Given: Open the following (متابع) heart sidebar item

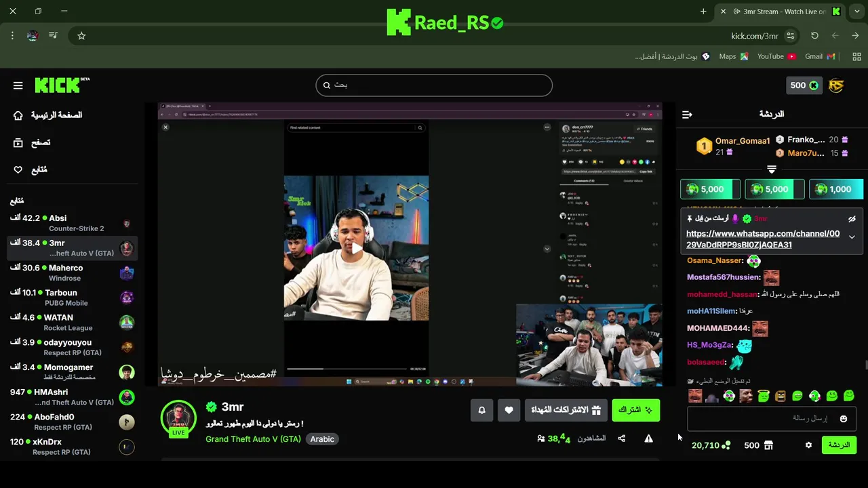Looking at the screenshot, I should pyautogui.click(x=31, y=169).
